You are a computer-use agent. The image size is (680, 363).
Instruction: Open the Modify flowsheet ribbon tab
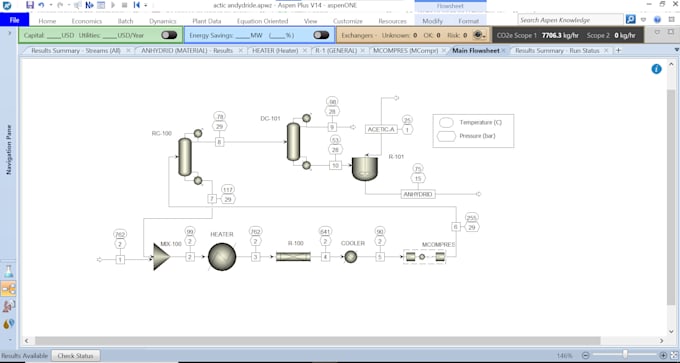[x=432, y=21]
